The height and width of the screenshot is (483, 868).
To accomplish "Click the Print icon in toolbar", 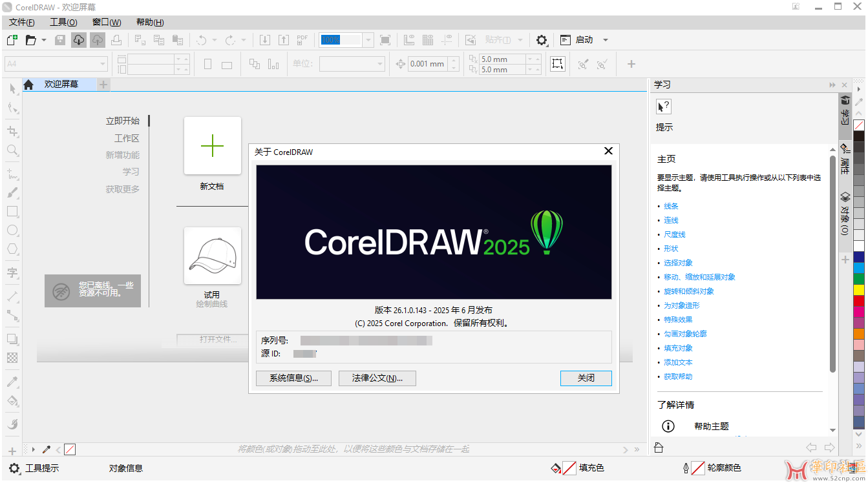I will pyautogui.click(x=116, y=40).
